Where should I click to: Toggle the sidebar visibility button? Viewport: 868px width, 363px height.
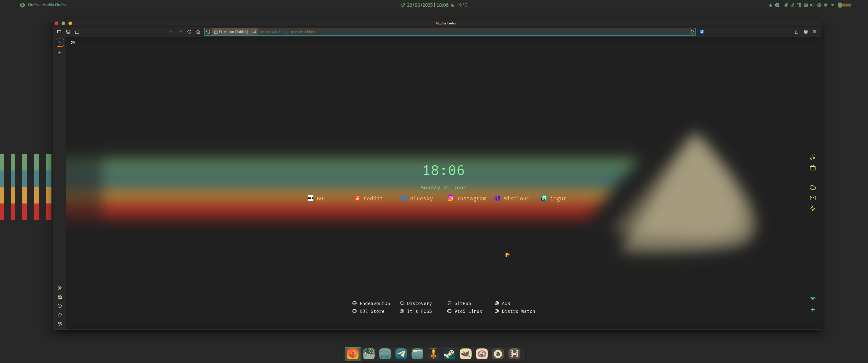click(x=59, y=32)
